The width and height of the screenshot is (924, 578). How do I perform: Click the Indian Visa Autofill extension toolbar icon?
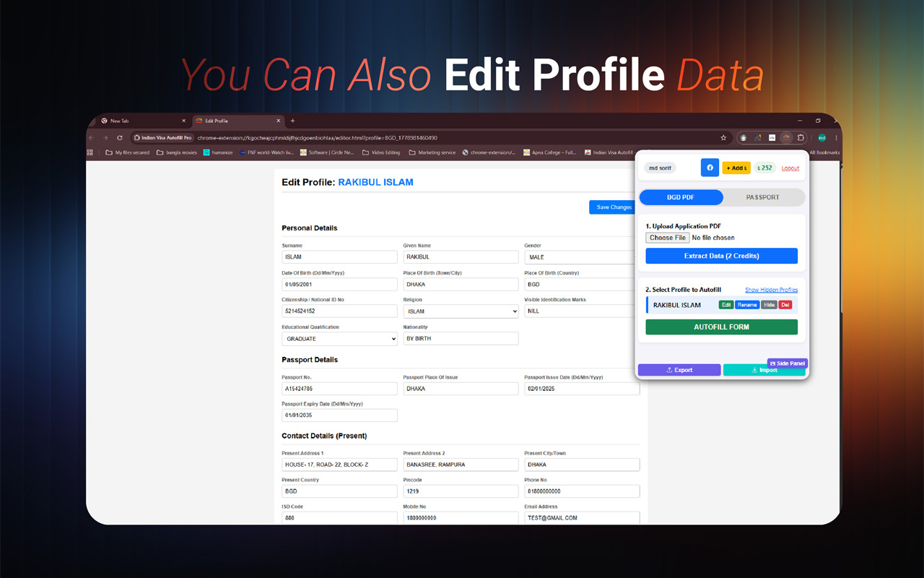pos(786,137)
